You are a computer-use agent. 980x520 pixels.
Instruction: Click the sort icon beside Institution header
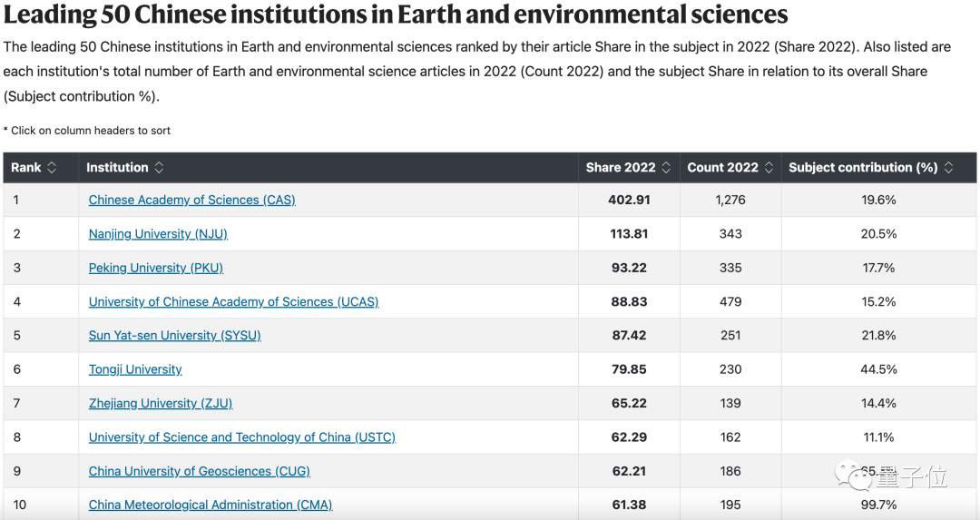(x=159, y=168)
